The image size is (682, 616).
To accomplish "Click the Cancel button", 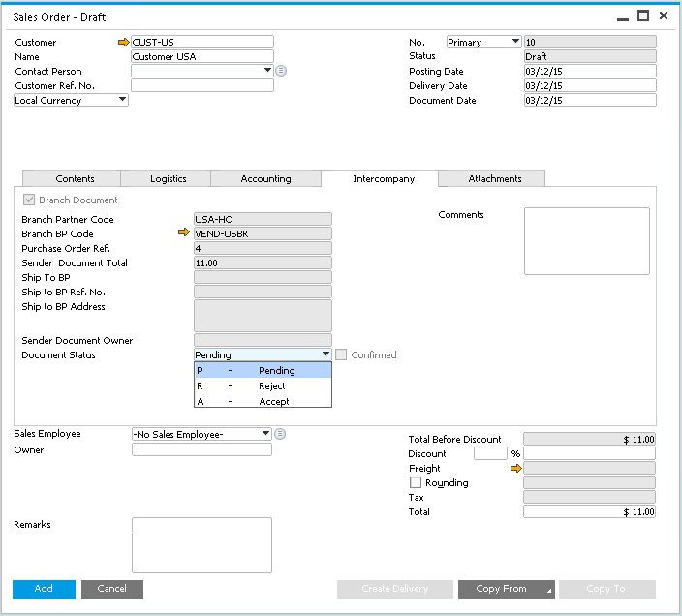I will click(112, 589).
